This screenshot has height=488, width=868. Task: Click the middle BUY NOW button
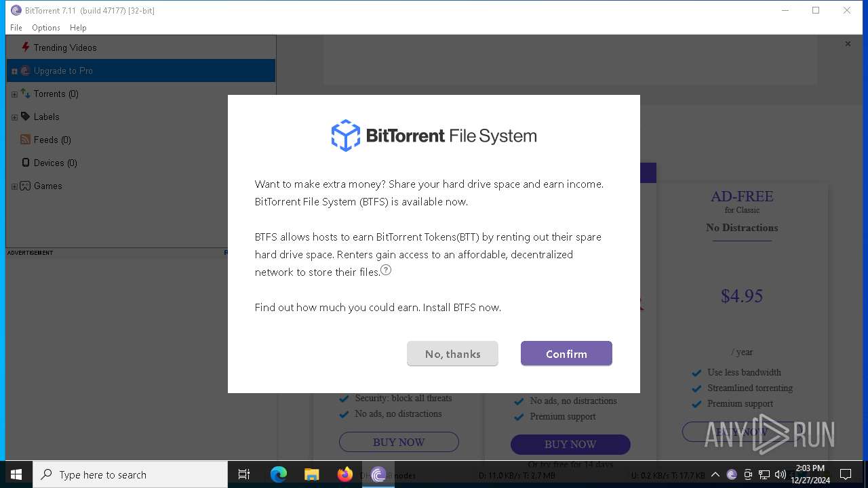point(570,445)
